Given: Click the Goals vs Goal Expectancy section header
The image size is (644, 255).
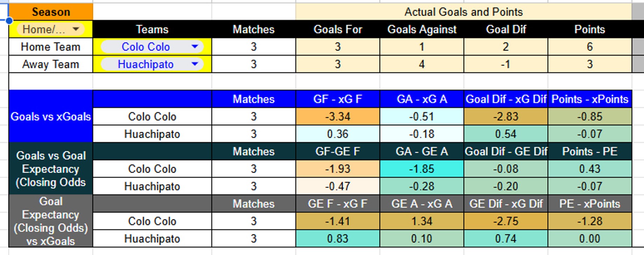Looking at the screenshot, I should point(50,169).
